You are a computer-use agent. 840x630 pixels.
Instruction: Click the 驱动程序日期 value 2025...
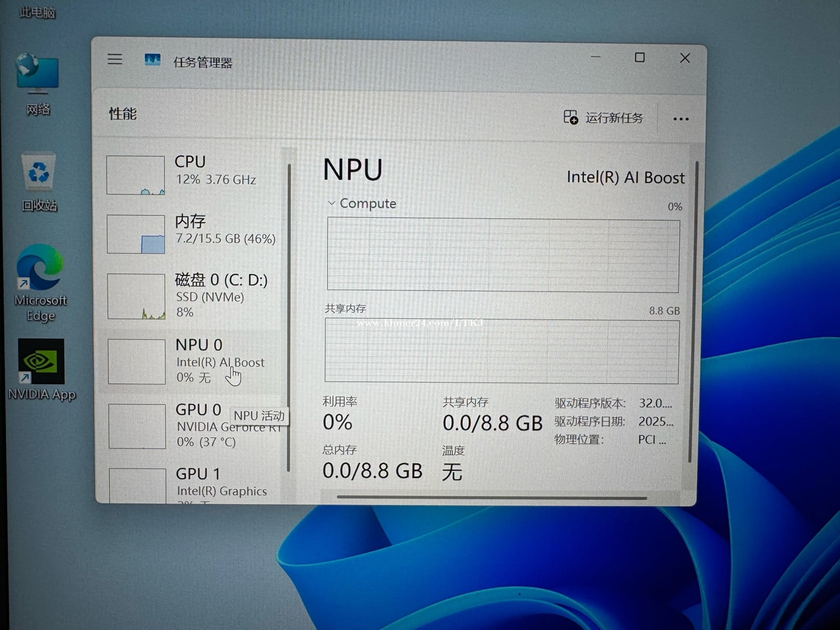click(656, 421)
